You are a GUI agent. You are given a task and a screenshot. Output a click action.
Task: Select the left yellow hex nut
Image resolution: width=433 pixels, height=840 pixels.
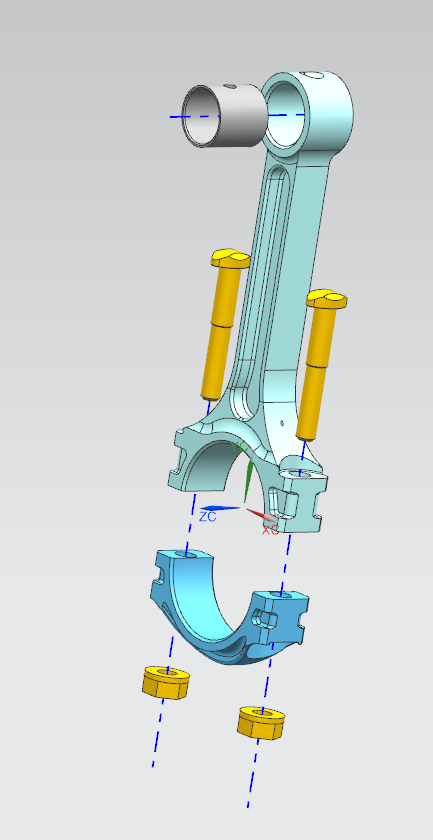tap(167, 682)
